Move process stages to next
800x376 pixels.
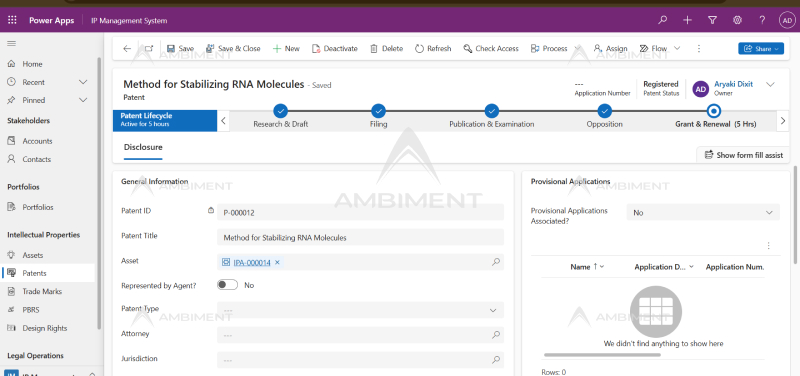[783, 121]
